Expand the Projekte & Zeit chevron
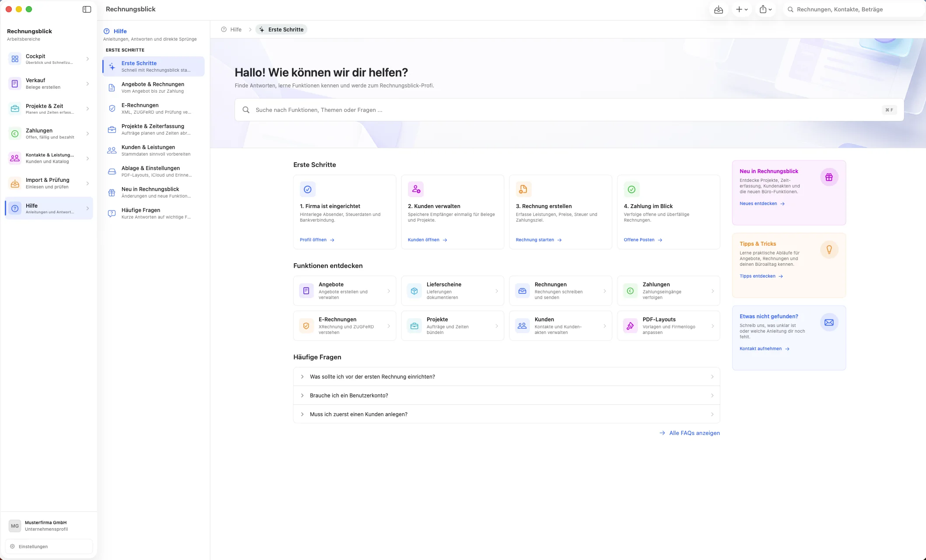Image resolution: width=926 pixels, height=560 pixels. pyautogui.click(x=87, y=109)
